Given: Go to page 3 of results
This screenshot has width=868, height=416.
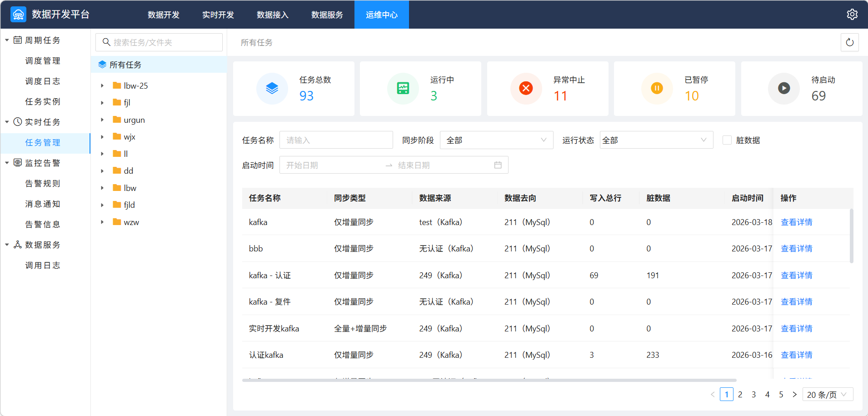Looking at the screenshot, I should pos(753,395).
